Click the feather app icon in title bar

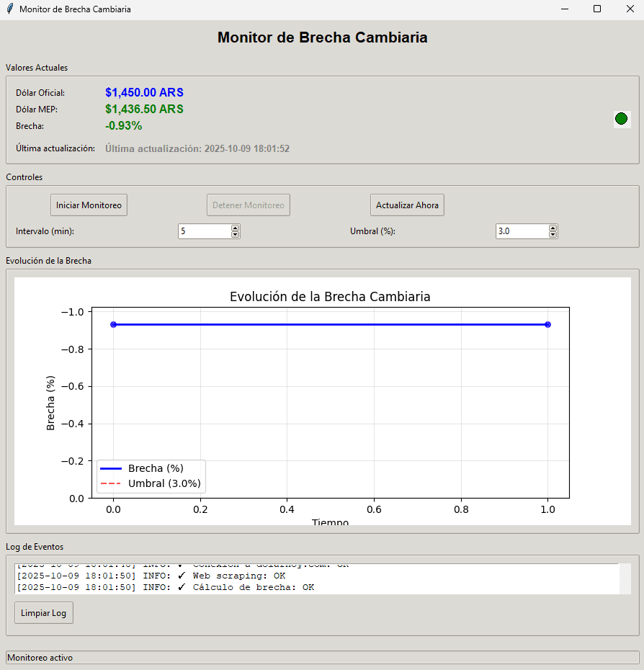pos(9,9)
